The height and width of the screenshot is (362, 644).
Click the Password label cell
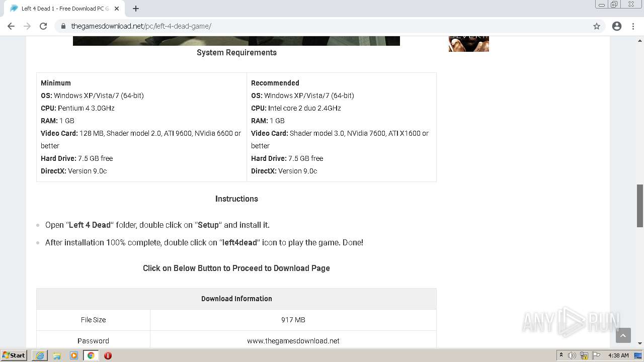[94, 341]
